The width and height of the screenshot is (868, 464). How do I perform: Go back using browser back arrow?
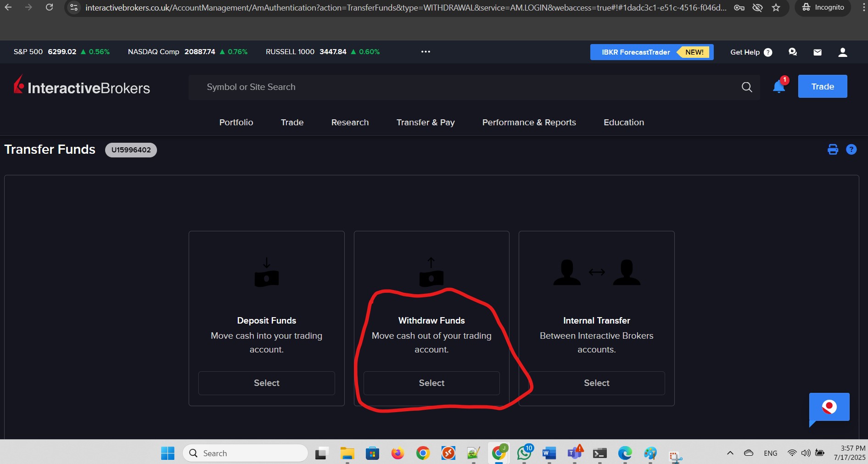(8, 7)
